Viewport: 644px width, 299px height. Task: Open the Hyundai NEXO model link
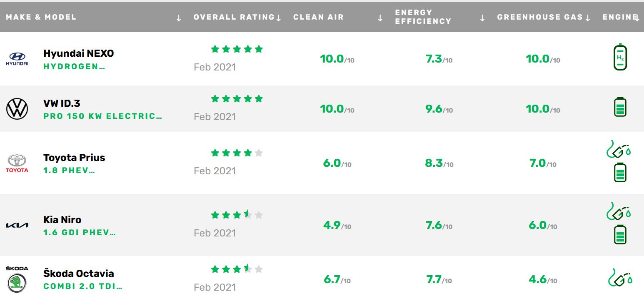click(78, 53)
